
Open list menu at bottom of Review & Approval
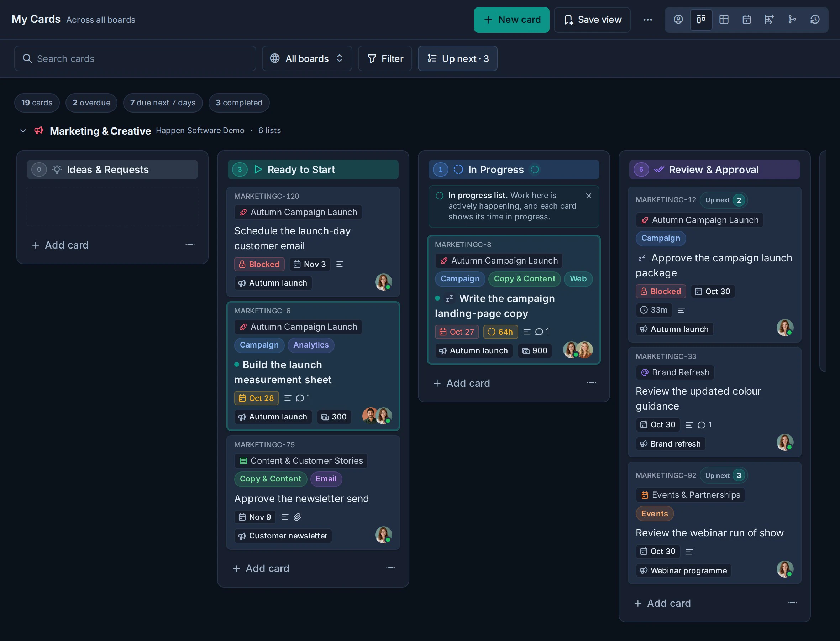[792, 603]
